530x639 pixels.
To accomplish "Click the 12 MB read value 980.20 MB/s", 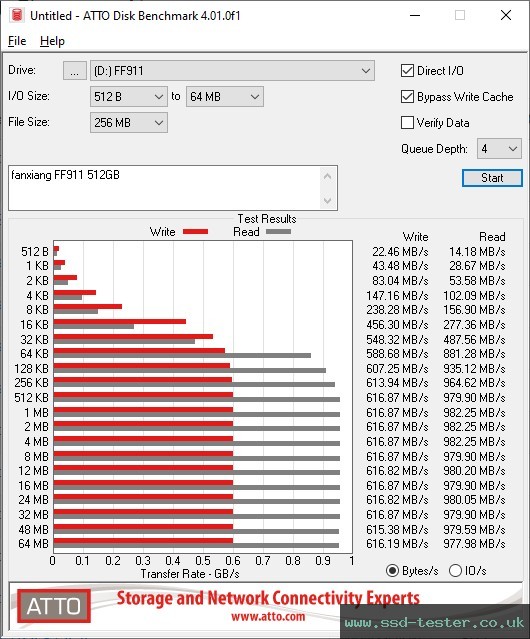I will click(x=474, y=471).
